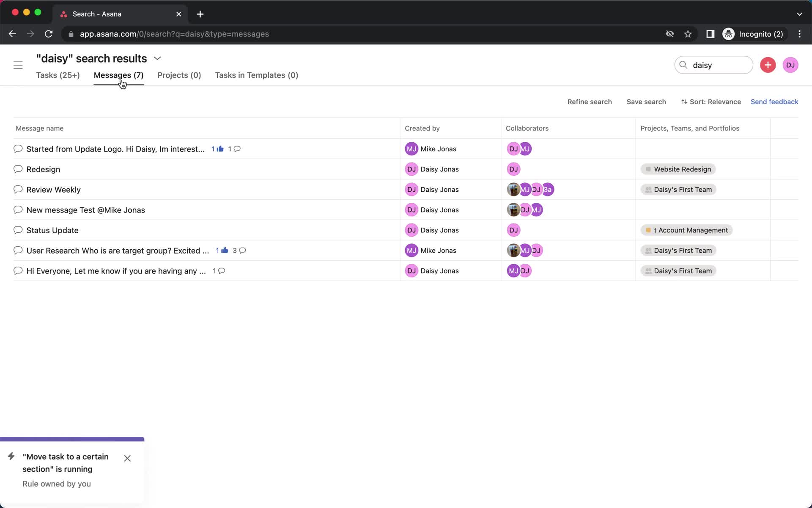This screenshot has height=508, width=812.
Task: Open the Sort: Relevance dropdown
Action: 711,102
